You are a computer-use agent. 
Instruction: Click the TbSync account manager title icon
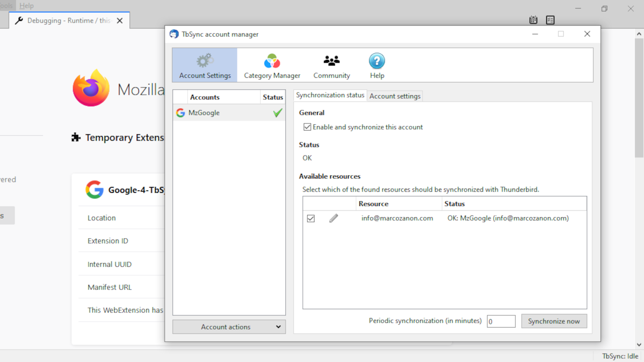174,34
